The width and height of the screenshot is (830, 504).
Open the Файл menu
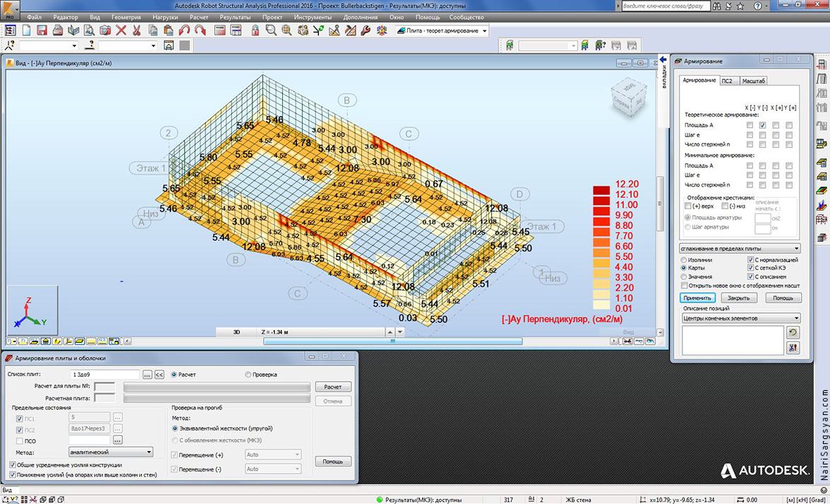pos(35,17)
